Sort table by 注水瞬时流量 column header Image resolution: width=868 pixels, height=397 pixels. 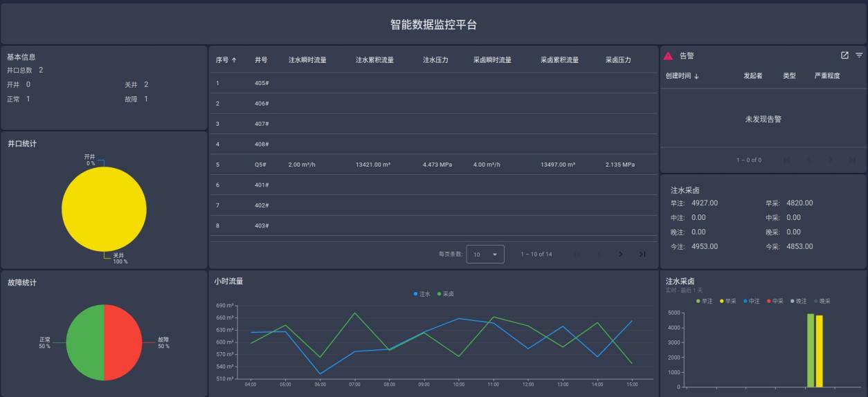(x=307, y=60)
